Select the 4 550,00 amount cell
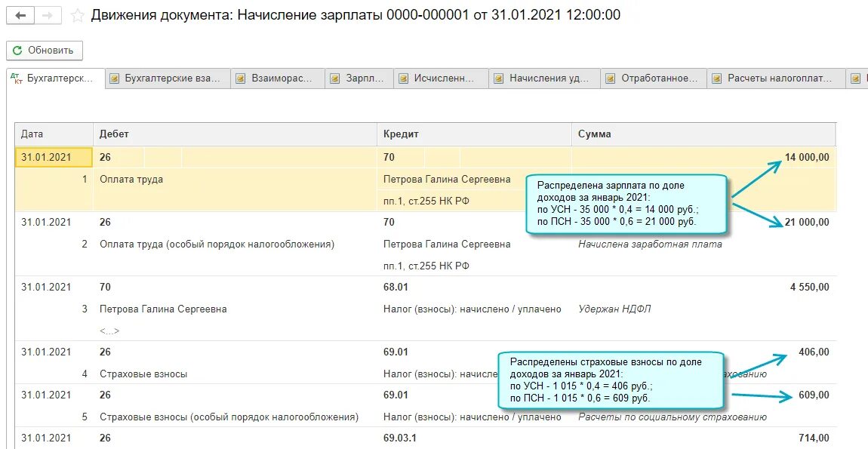868x449 pixels. pyautogui.click(x=809, y=287)
